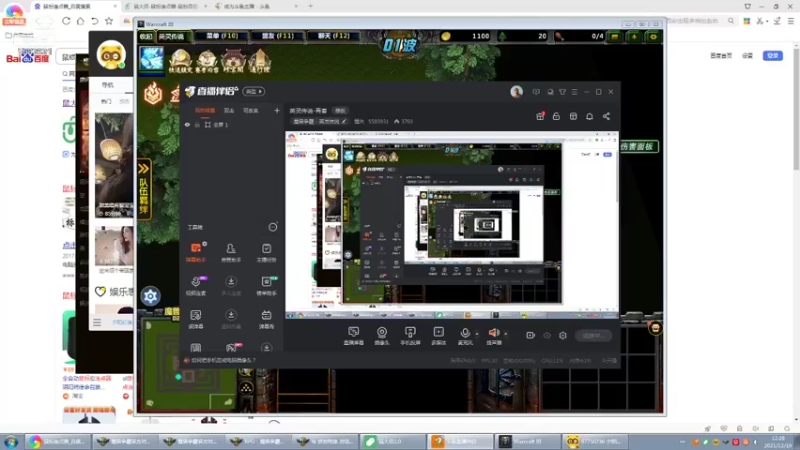Open the gift box icon with red badge
The image size is (800, 450).
[x=540, y=116]
